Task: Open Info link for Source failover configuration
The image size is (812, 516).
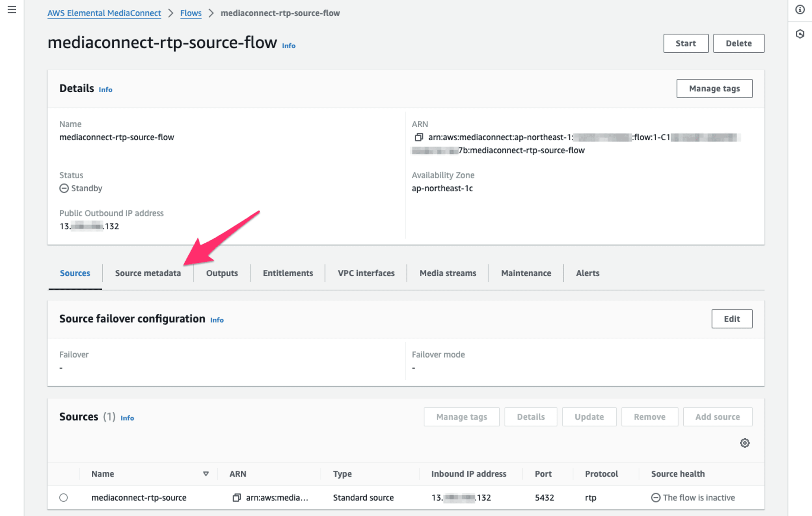Action: [x=217, y=320]
